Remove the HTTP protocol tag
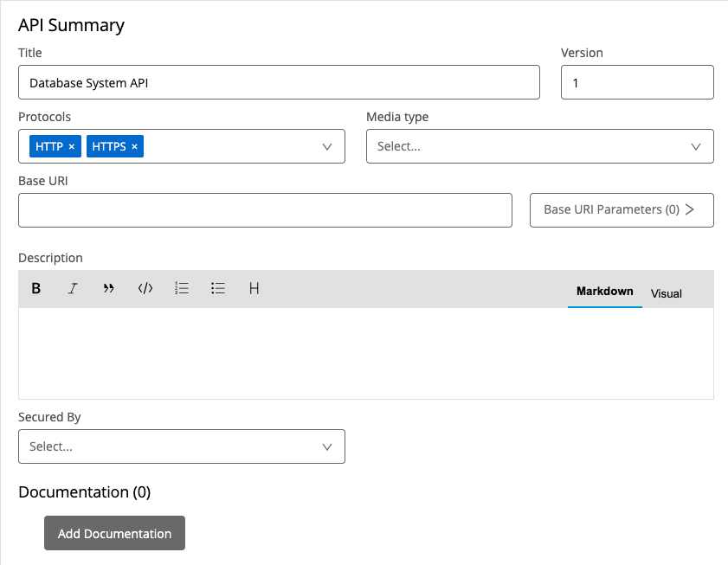 [71, 147]
